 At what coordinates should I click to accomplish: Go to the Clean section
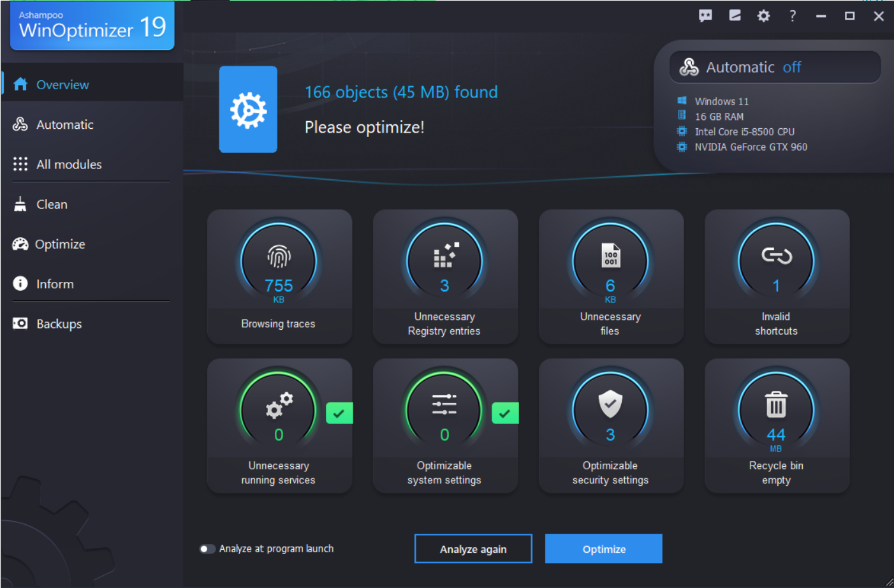pyautogui.click(x=52, y=205)
